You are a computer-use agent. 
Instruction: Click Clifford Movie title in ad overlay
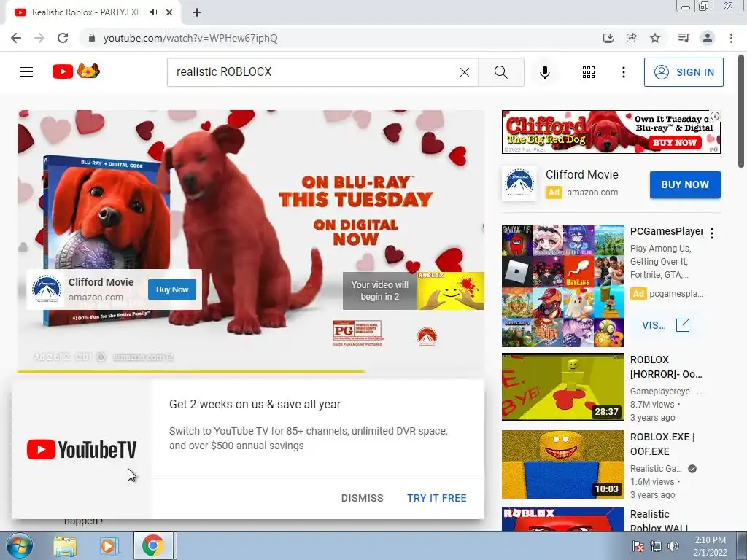(x=101, y=282)
